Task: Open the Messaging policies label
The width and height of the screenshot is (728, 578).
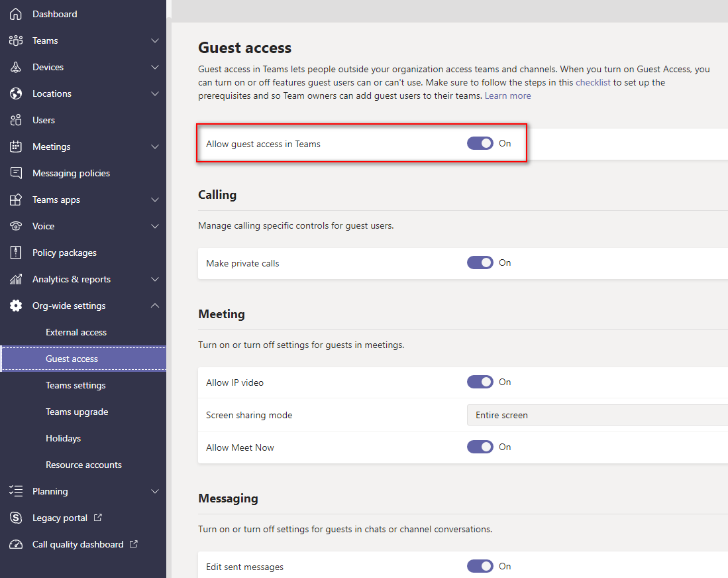Action: [x=71, y=173]
